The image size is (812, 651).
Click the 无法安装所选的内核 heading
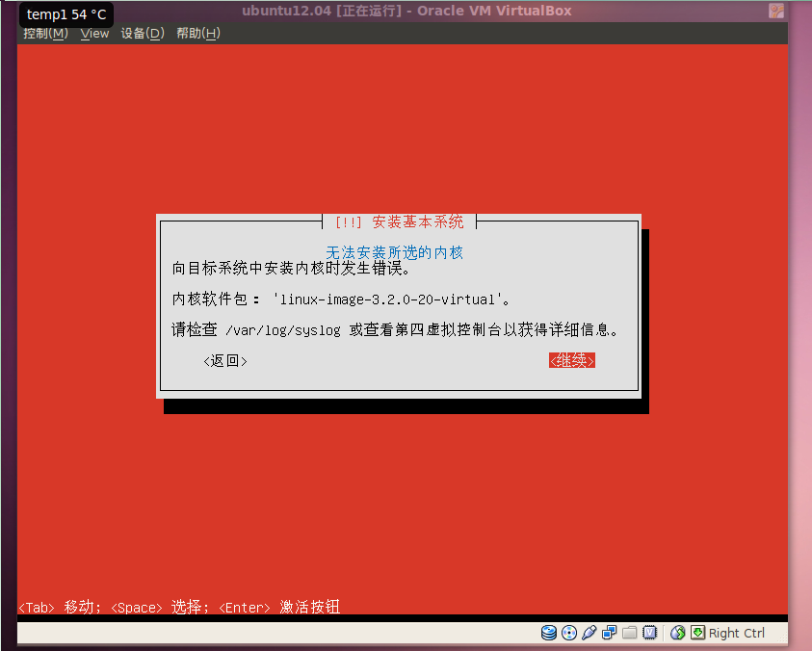click(x=394, y=252)
